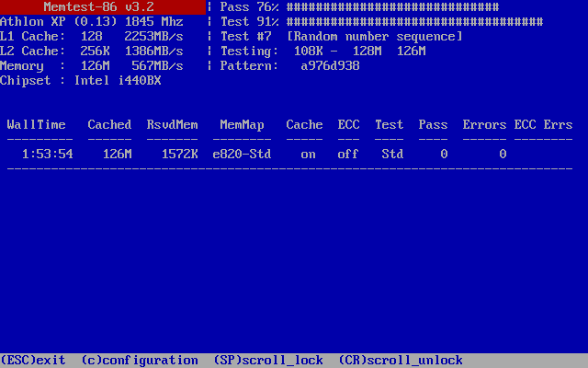The width and height of the screenshot is (588, 368).
Task: Click the Pass count value 0
Action: 444,154
